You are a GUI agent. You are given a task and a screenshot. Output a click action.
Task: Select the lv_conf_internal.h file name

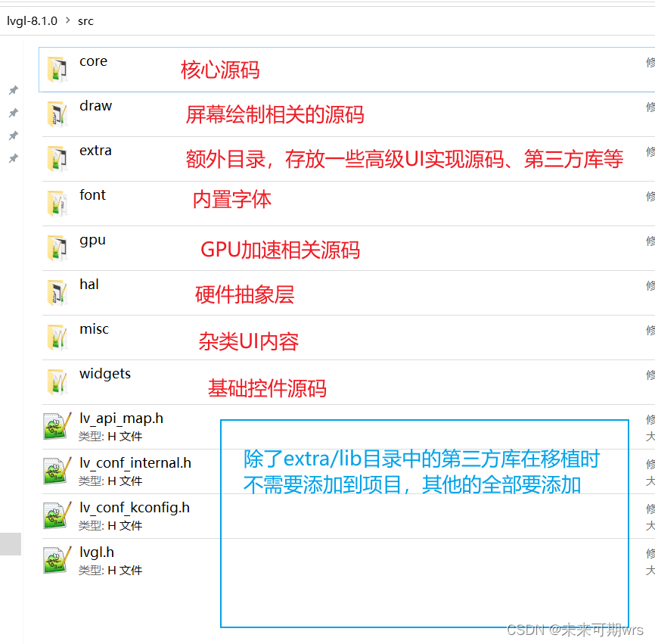(135, 463)
